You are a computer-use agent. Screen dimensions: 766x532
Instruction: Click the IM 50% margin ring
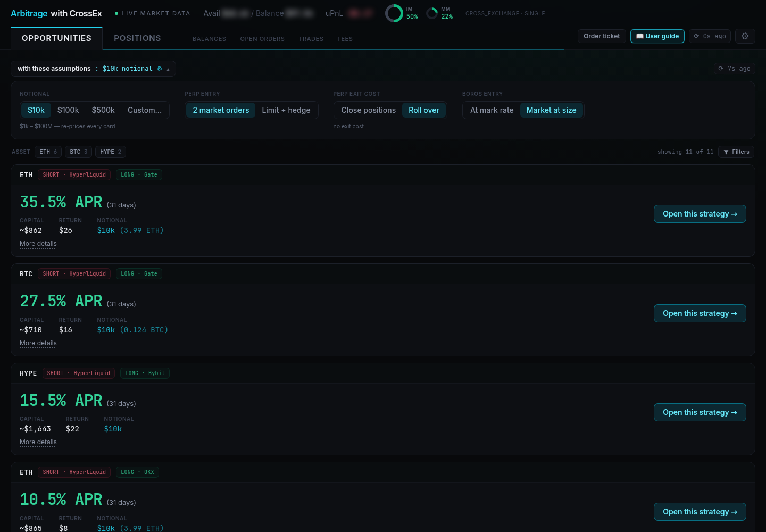(x=394, y=13)
